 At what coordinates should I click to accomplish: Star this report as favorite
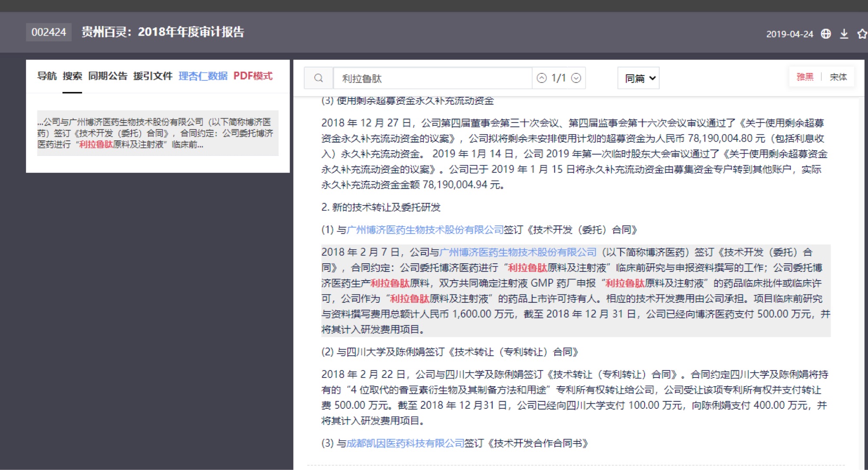click(x=862, y=34)
